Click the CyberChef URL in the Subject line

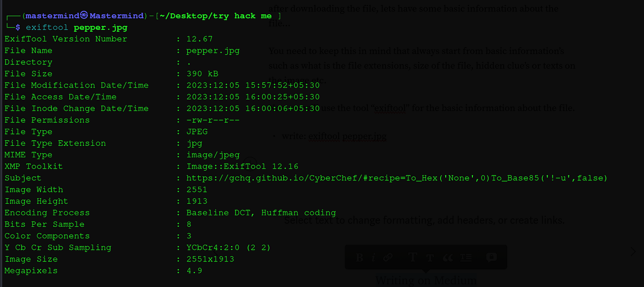(397, 178)
